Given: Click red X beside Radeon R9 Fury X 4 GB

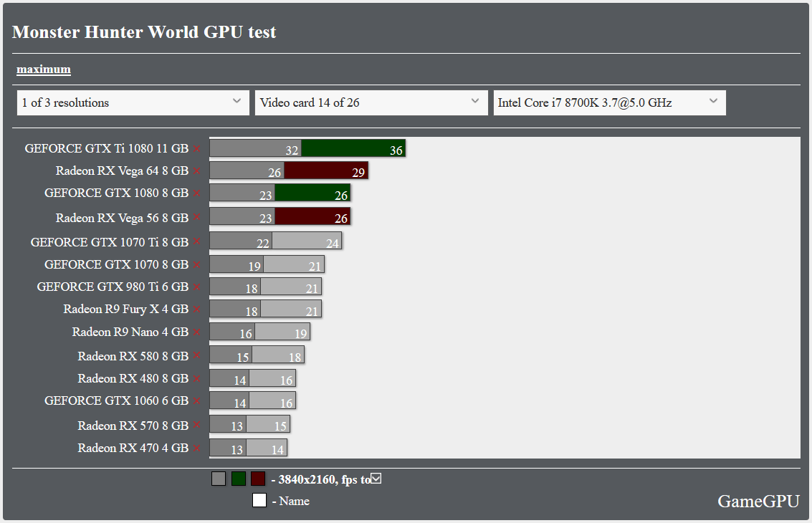Looking at the screenshot, I should coord(197,310).
